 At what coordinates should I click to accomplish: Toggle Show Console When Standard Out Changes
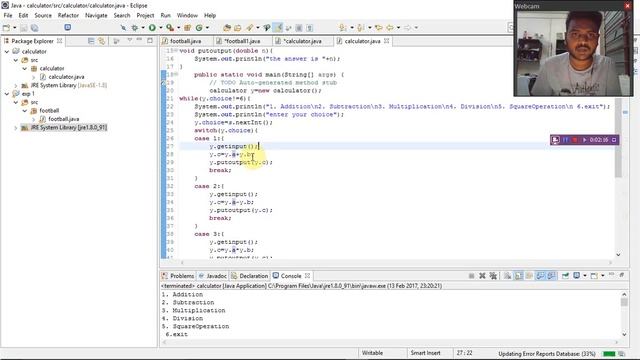540,276
